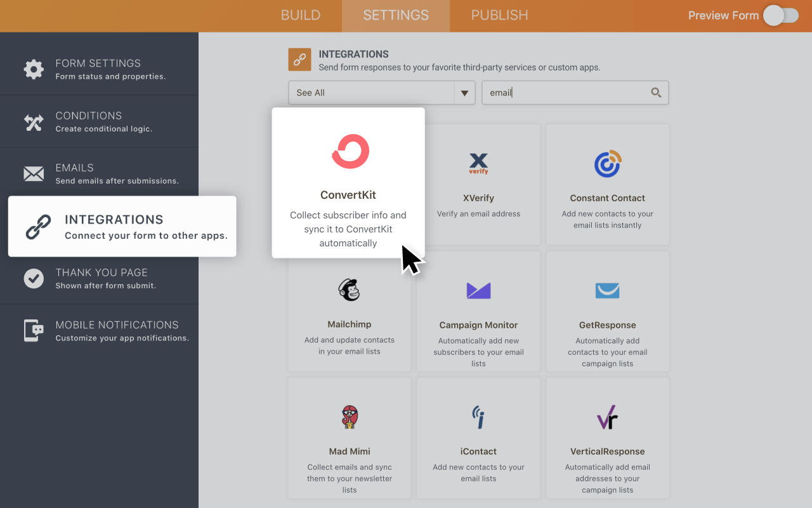
Task: Select the Form Settings gear icon
Action: tap(34, 70)
